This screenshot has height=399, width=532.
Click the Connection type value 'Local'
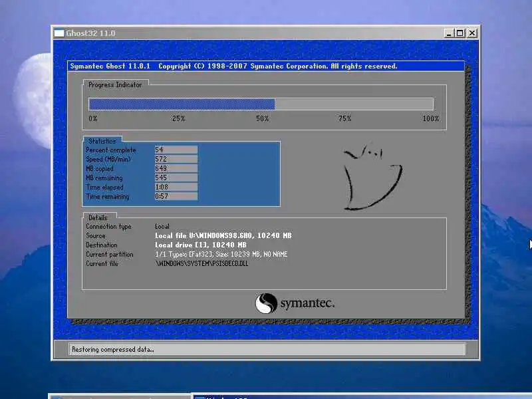[x=162, y=226]
